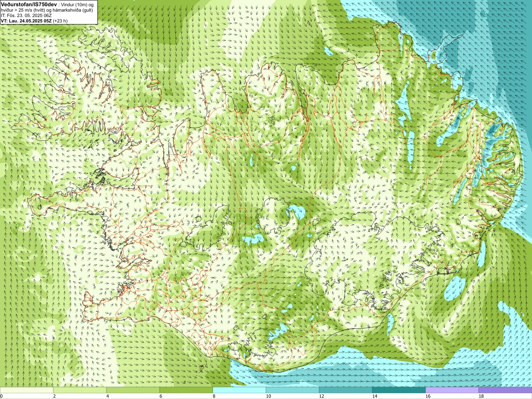Click the scale label "16"

pyautogui.click(x=428, y=396)
